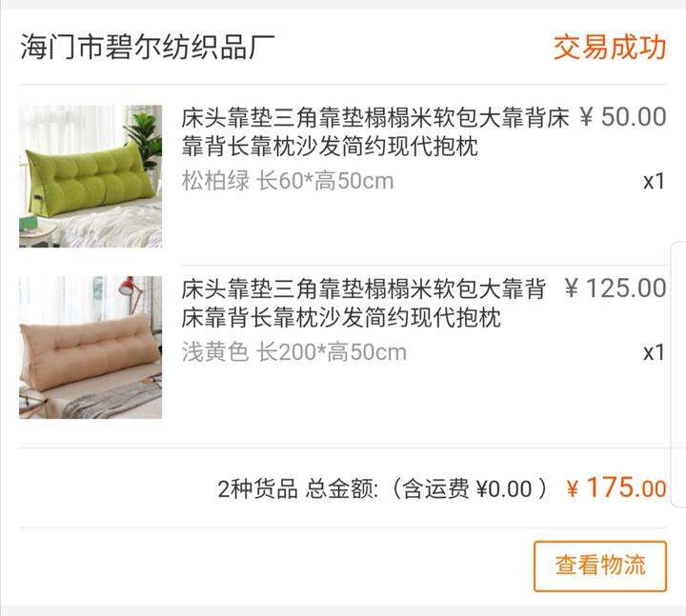
Task: Tap the ¥125.00 item price
Action: [x=615, y=288]
